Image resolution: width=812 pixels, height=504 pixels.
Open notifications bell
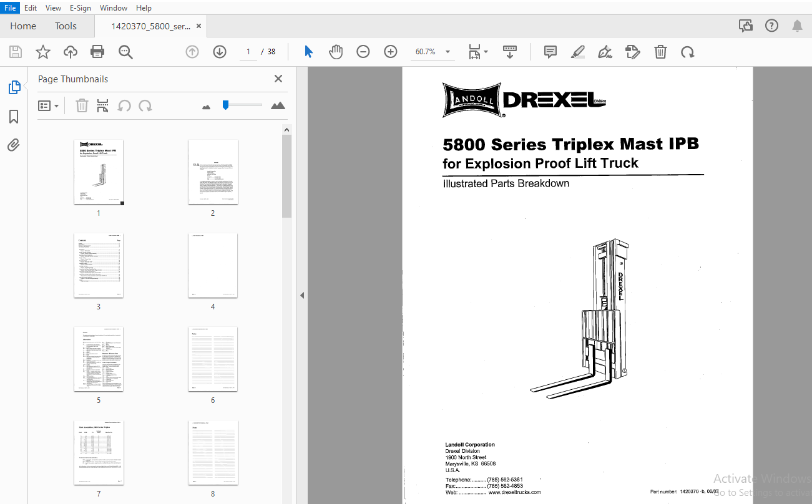[797, 26]
